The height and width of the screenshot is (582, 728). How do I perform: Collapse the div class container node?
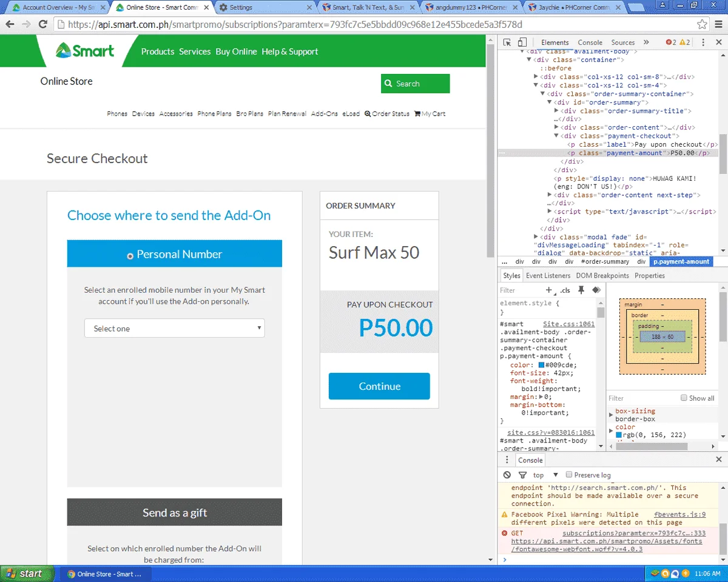[529, 60]
